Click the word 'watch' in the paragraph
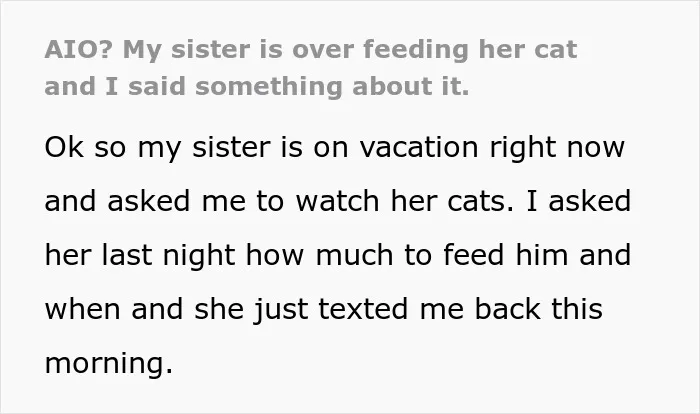 [338, 201]
